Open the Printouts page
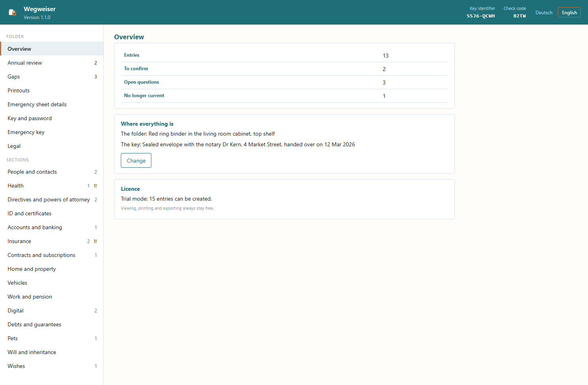The image size is (588, 385). coord(52,90)
